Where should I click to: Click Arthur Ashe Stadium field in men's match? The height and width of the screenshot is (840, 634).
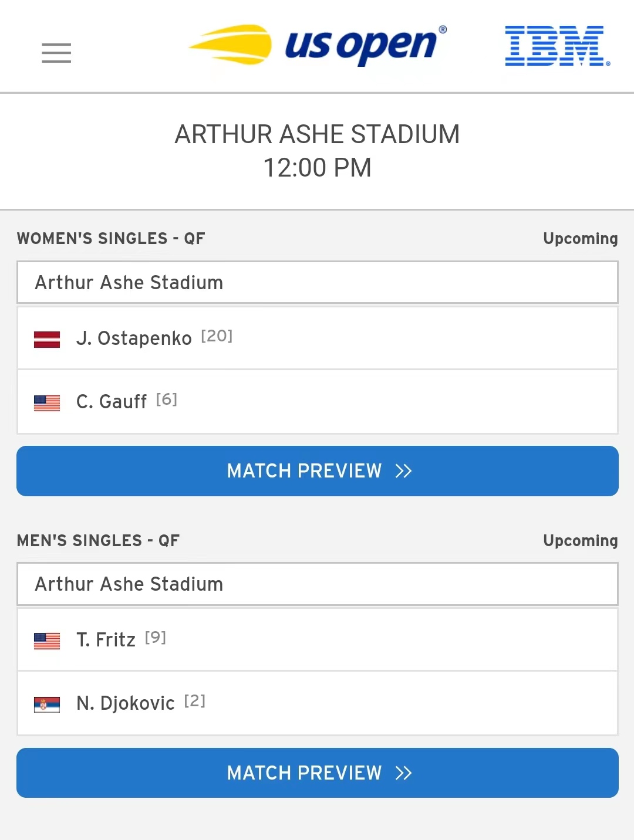coord(318,584)
